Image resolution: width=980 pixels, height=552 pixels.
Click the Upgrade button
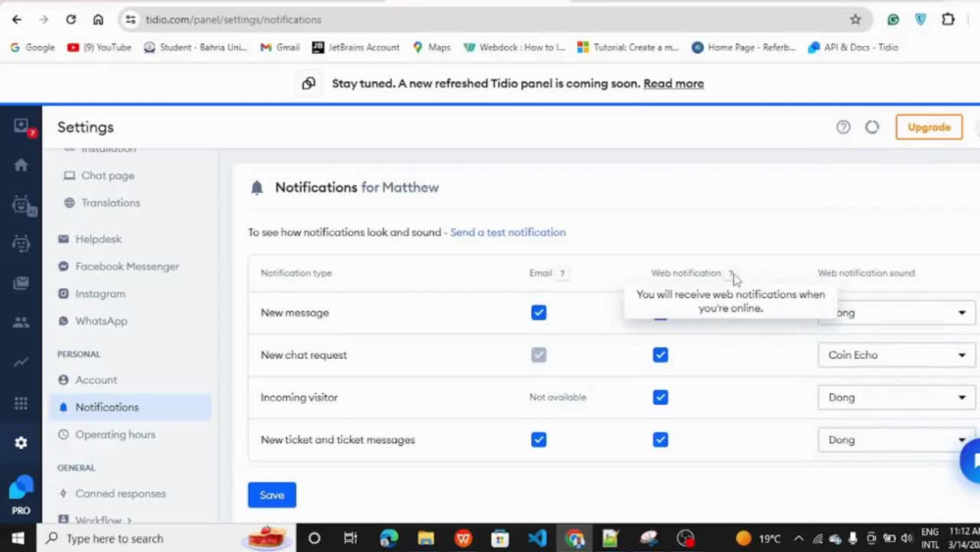pyautogui.click(x=929, y=127)
